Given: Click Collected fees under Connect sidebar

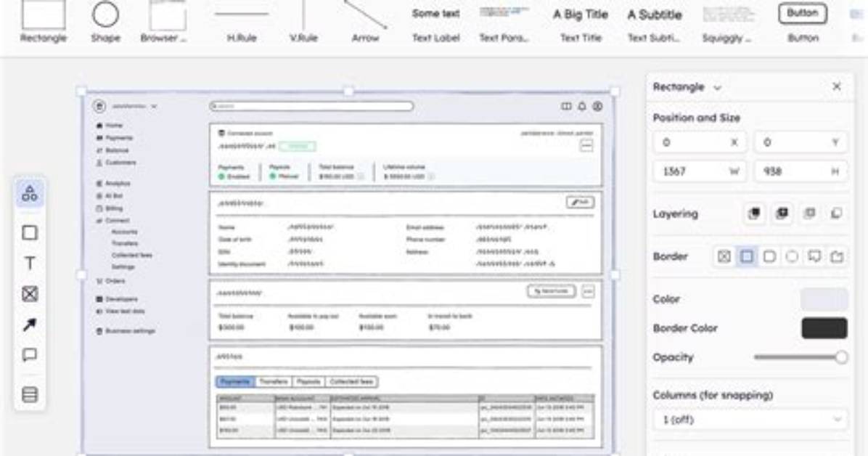Looking at the screenshot, I should click(132, 255).
